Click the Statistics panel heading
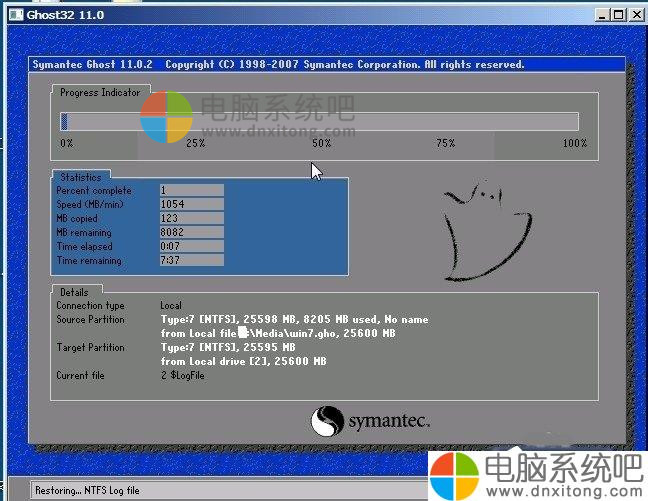Screen dimensions: 648x501 pos(81,177)
